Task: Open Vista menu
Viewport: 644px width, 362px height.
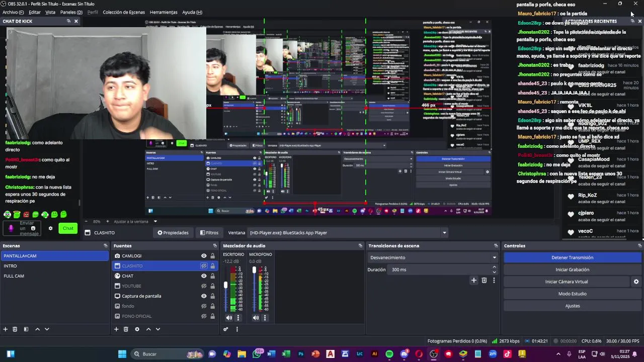Action: [x=50, y=12]
